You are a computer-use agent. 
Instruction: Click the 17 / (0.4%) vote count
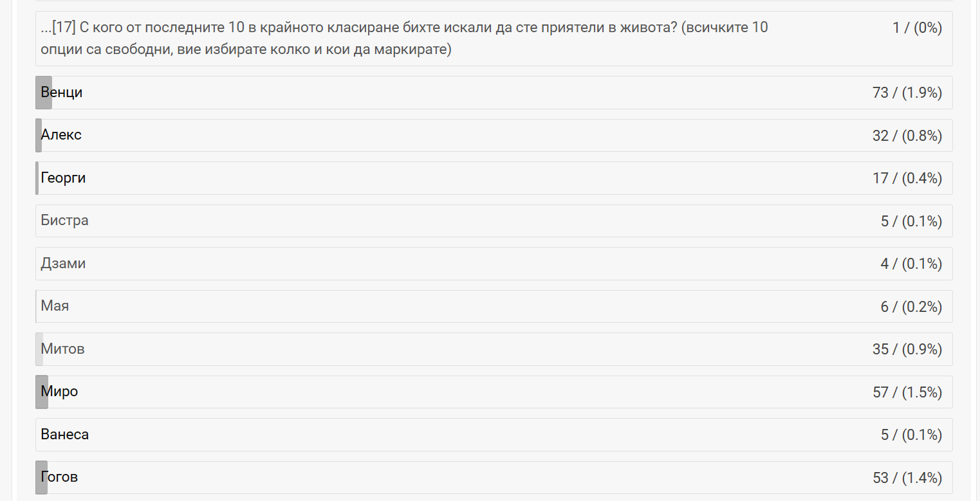(907, 179)
